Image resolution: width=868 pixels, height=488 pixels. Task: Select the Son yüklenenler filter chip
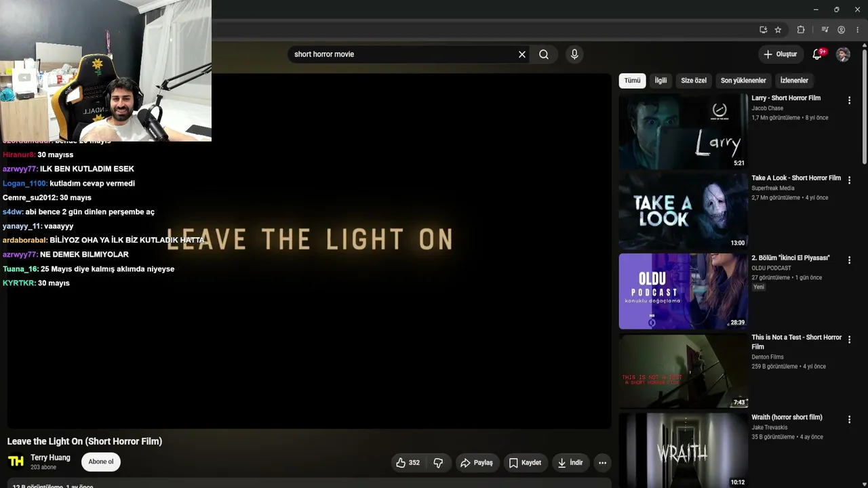(x=743, y=81)
